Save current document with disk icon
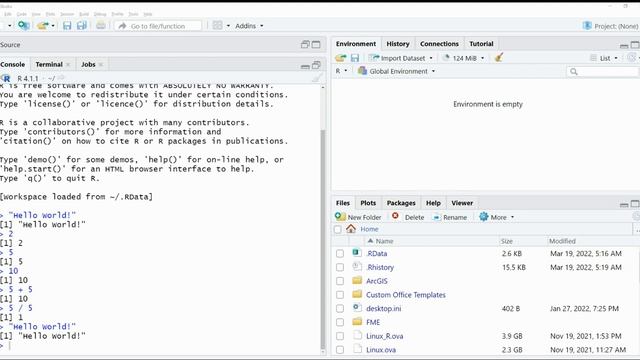 click(x=67, y=26)
